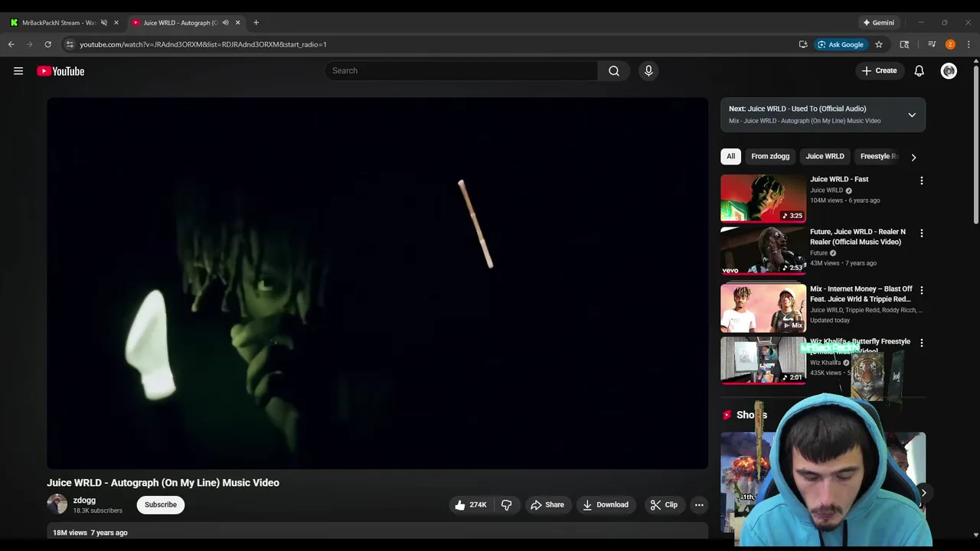980x551 pixels.
Task: Switch to the Juice WRLD Autograph browser tab
Action: [180, 22]
